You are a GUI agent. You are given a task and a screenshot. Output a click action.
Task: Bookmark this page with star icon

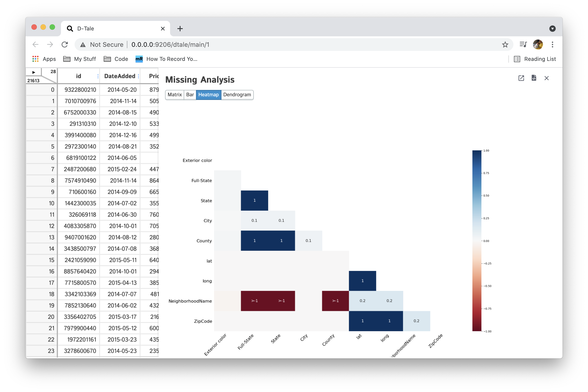[x=505, y=45]
